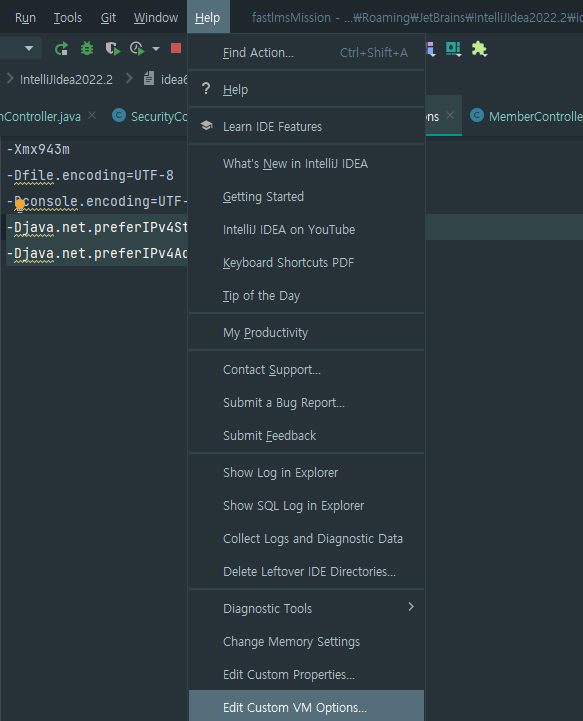Choose Change Memory Settings
The width and height of the screenshot is (583, 721).
click(306, 641)
